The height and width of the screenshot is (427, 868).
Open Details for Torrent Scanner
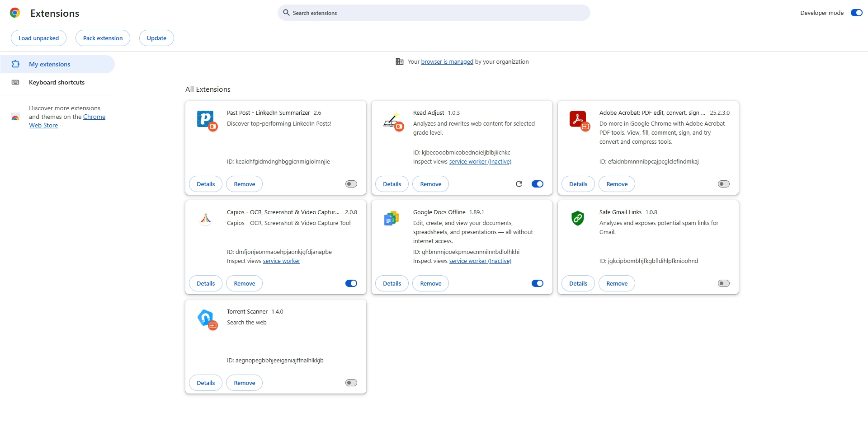pyautogui.click(x=206, y=383)
